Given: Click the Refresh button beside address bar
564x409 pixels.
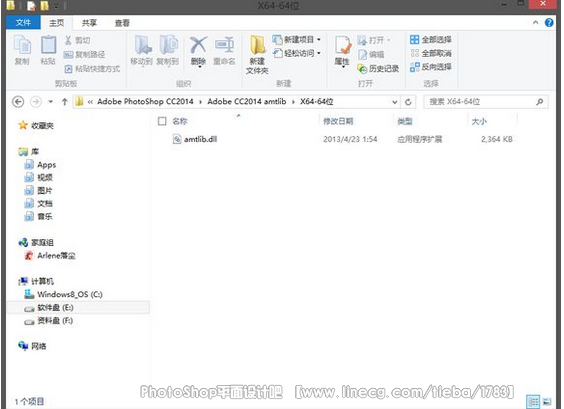Looking at the screenshot, I should point(408,102).
